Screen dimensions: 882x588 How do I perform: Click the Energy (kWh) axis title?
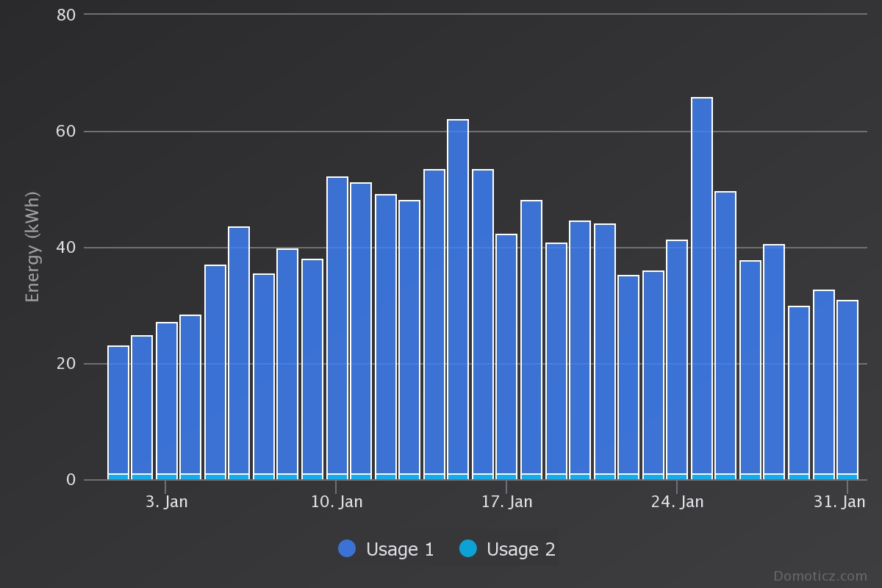32,247
